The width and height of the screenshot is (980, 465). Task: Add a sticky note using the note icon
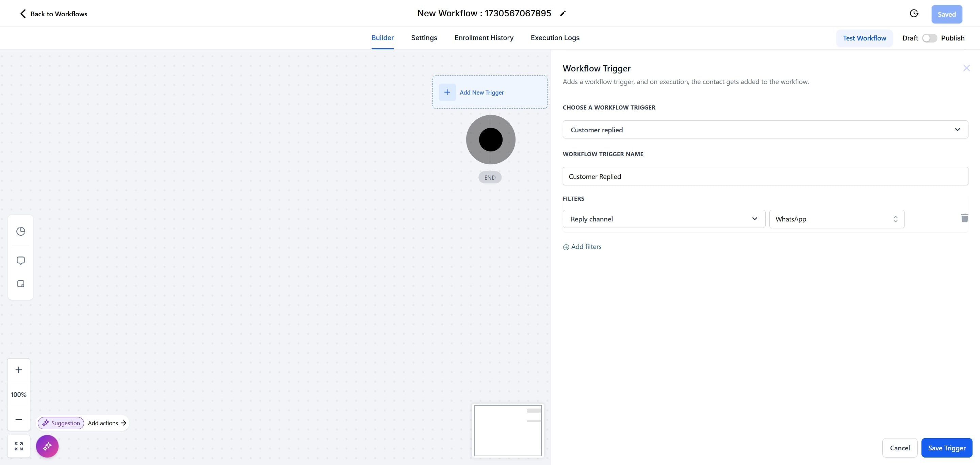tap(20, 284)
